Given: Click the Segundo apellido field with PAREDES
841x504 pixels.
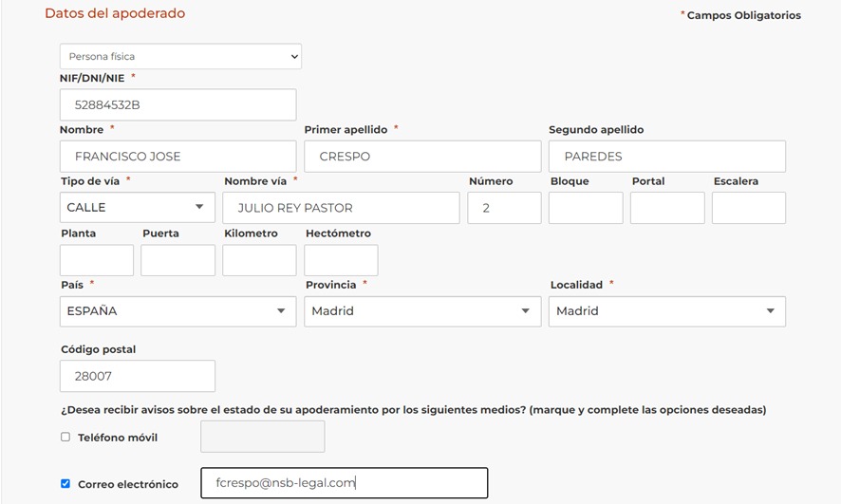Looking at the screenshot, I should pos(666,157).
